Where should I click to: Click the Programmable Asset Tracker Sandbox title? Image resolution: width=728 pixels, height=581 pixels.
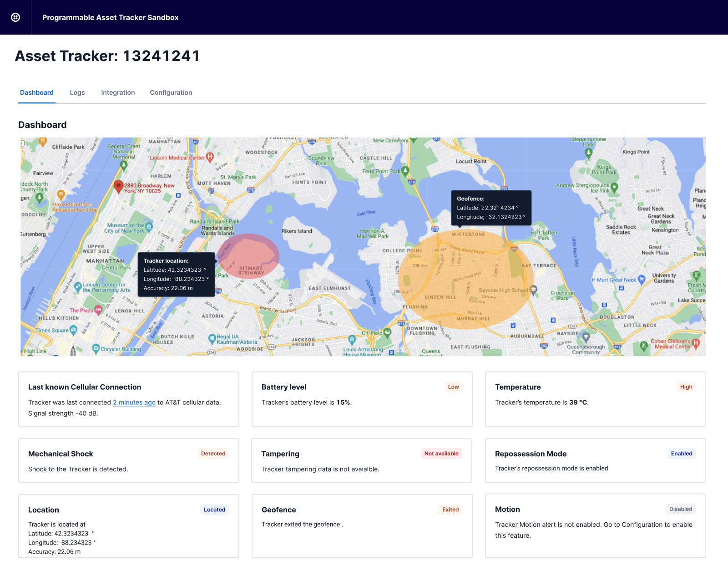tap(110, 17)
